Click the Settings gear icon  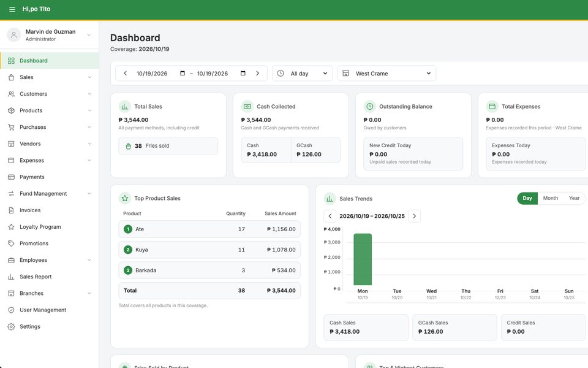11,327
